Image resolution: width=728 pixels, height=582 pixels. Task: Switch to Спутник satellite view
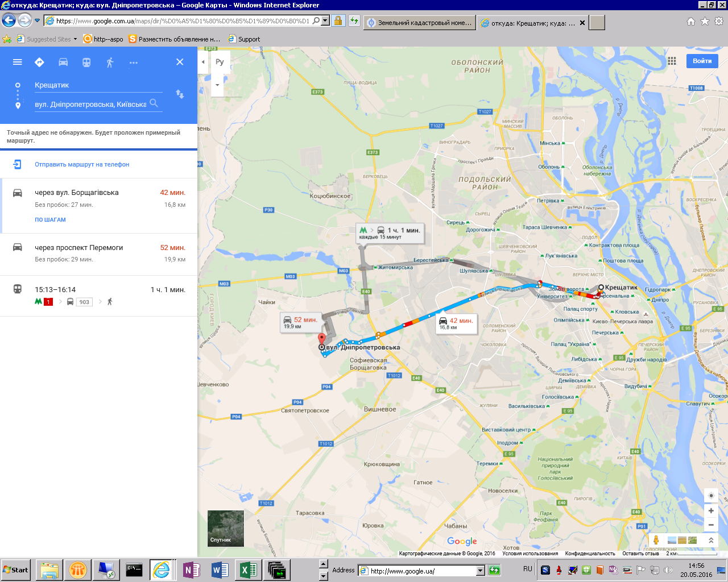pos(226,529)
